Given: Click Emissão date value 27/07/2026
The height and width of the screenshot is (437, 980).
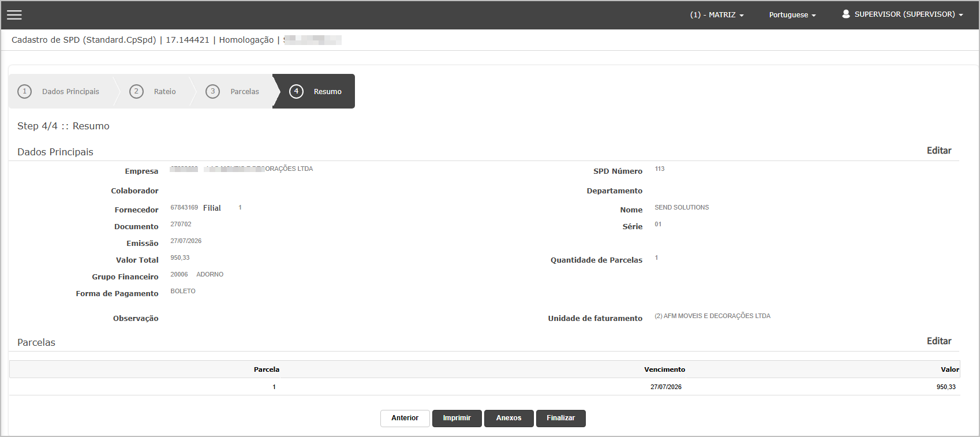Looking at the screenshot, I should [x=186, y=241].
